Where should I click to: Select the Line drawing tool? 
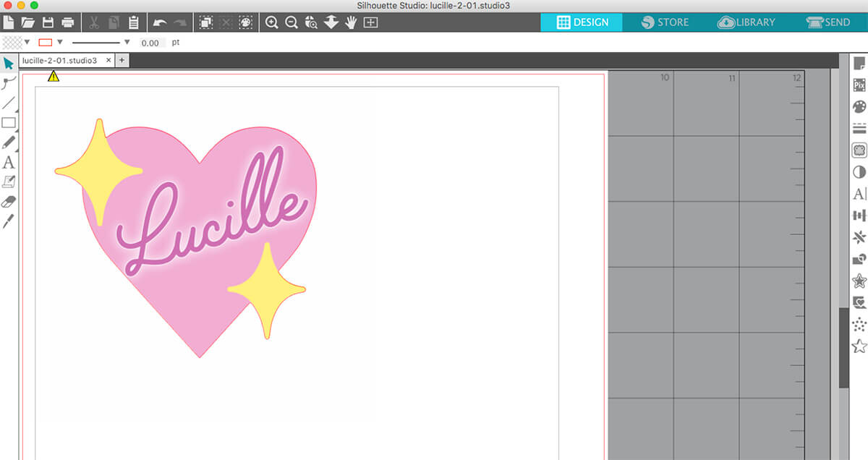point(9,103)
